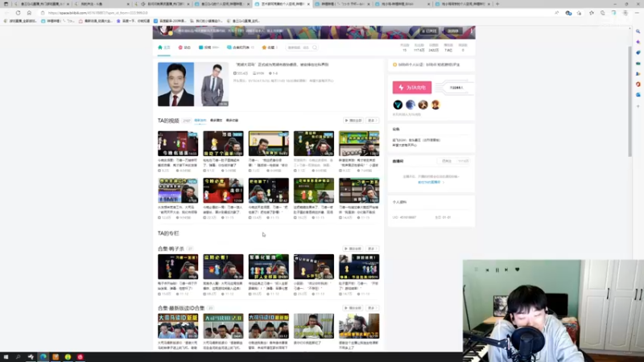The height and width of the screenshot is (362, 644).
Task: Click the browser home icon
Action: coord(29,13)
